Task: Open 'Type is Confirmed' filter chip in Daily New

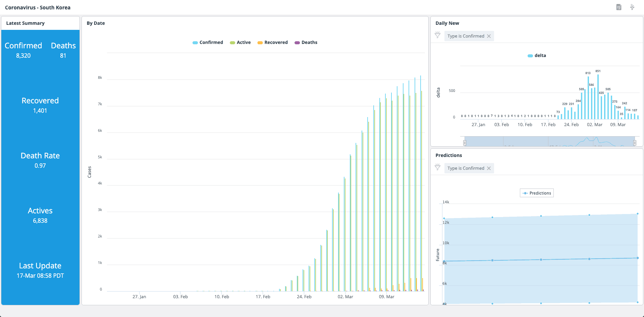Action: 466,36
